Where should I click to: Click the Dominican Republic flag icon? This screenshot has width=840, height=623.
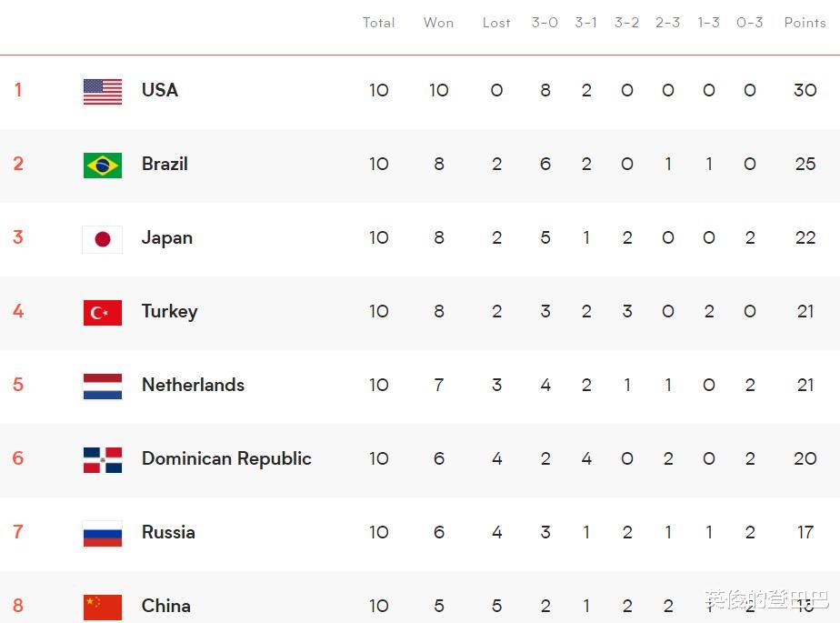[103, 460]
